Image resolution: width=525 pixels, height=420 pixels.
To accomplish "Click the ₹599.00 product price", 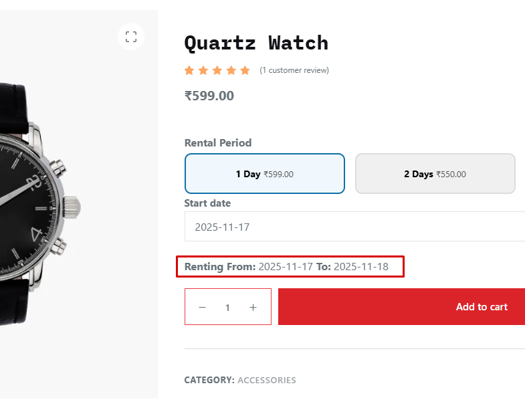I will click(x=209, y=96).
